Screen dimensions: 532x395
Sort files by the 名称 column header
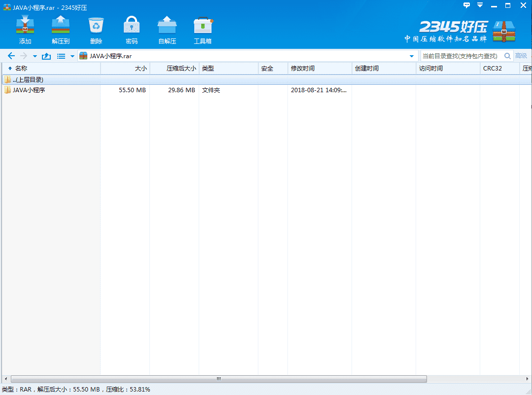click(x=20, y=68)
